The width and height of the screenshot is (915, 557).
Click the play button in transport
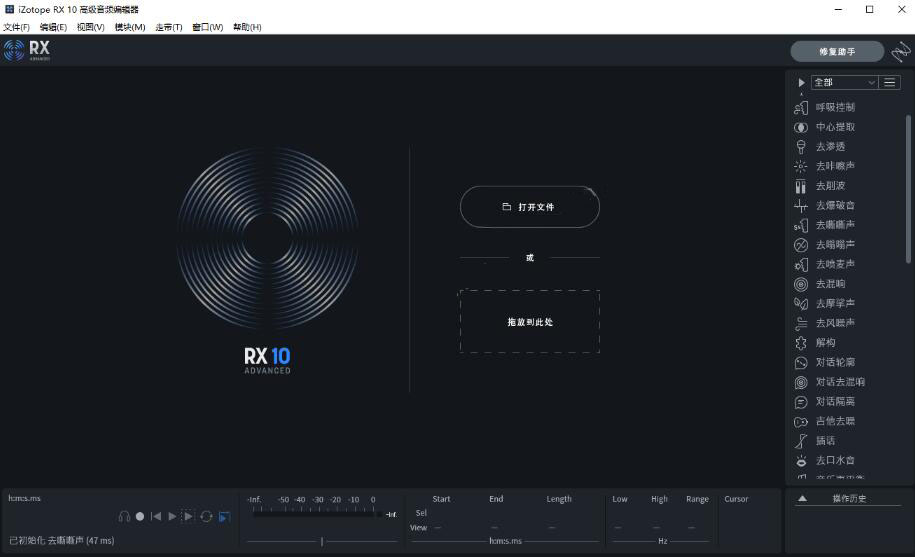click(x=172, y=516)
